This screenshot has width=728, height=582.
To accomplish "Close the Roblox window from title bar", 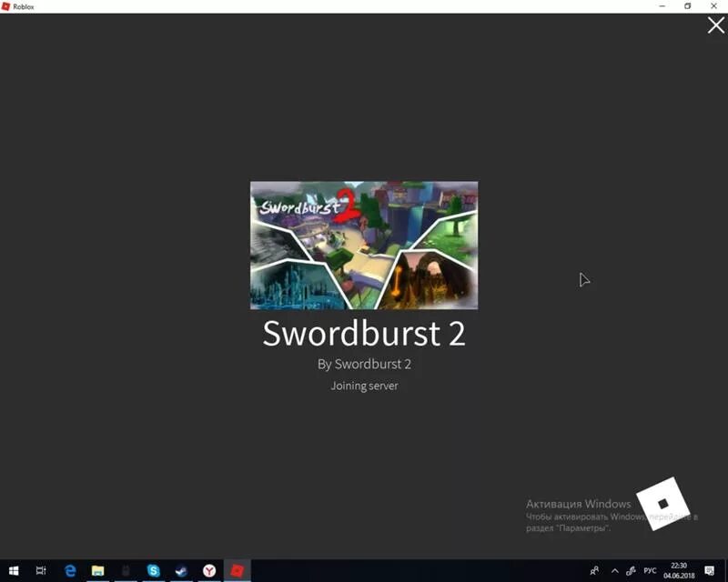I will point(713,6).
